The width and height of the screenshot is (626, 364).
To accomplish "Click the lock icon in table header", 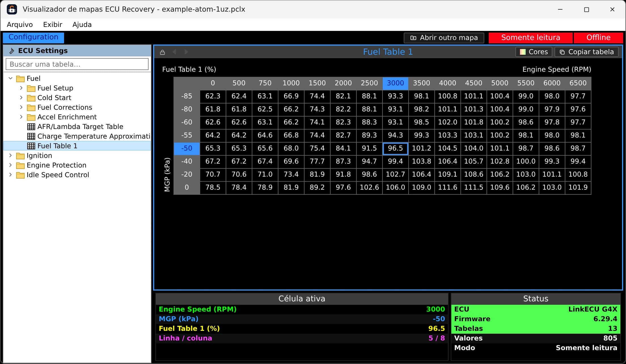I will pos(162,52).
